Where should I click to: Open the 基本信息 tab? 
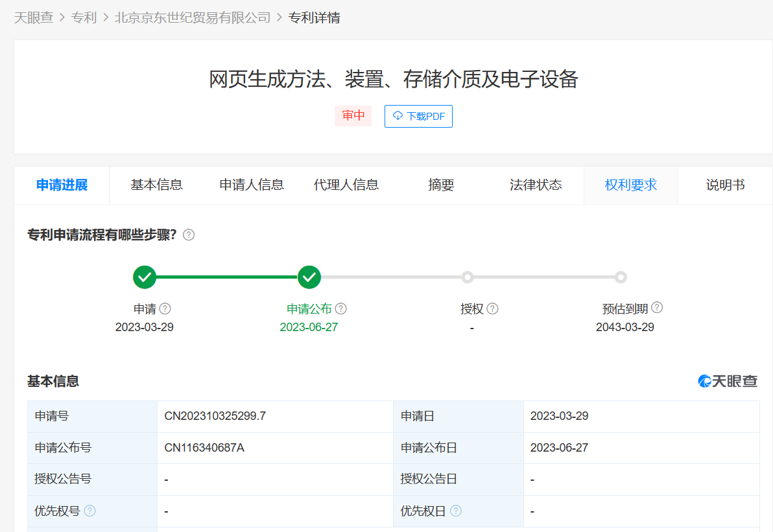[157, 185]
